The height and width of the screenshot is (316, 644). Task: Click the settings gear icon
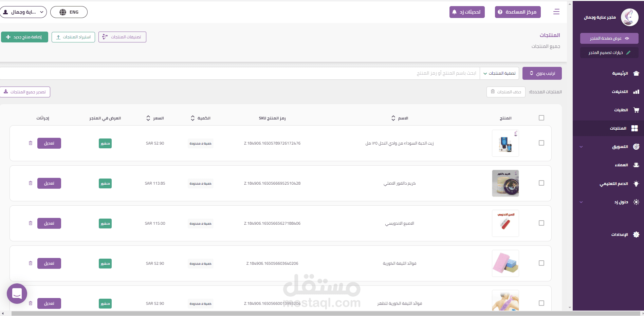coord(636,235)
